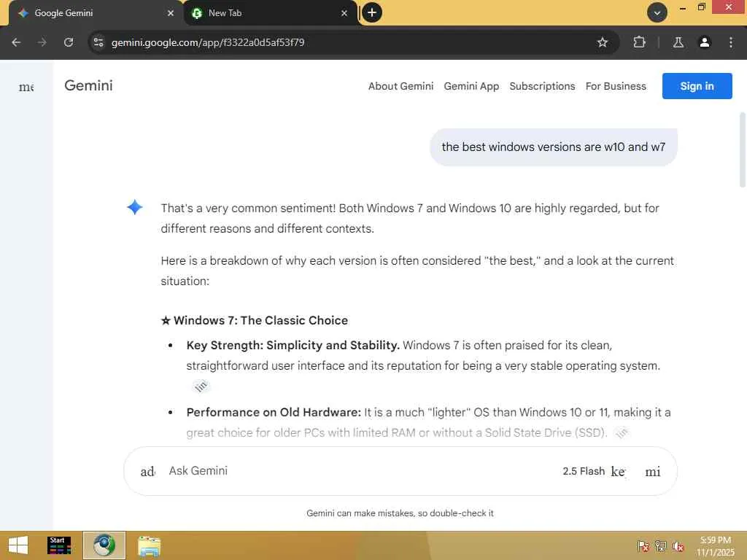Viewport: 747px width, 560px height.
Task: Close the Google Gemini tab
Action: pyautogui.click(x=171, y=13)
